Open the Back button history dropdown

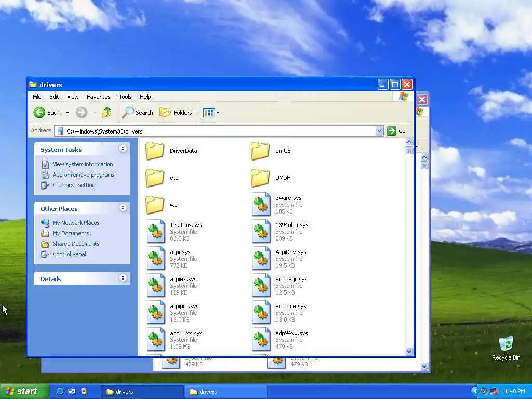click(x=68, y=113)
